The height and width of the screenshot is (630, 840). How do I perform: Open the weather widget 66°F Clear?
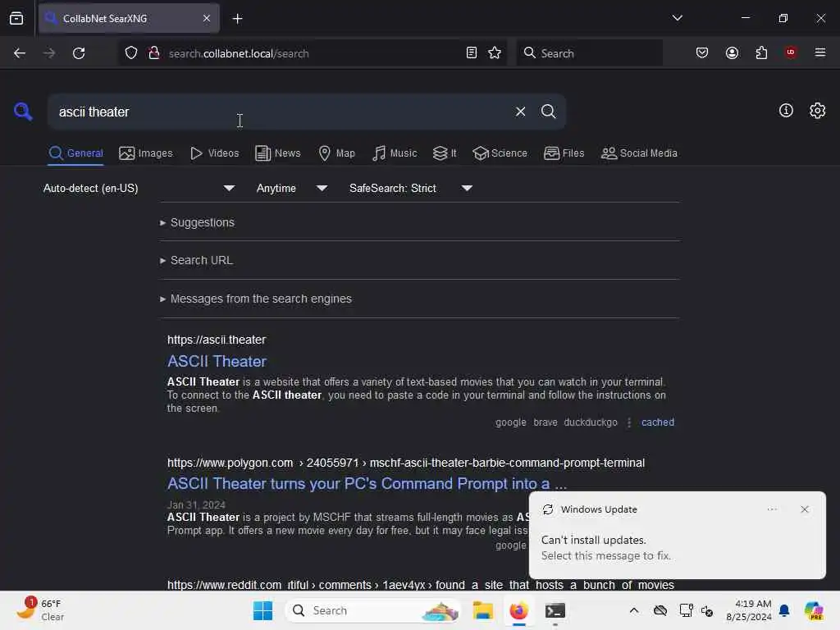coord(41,610)
